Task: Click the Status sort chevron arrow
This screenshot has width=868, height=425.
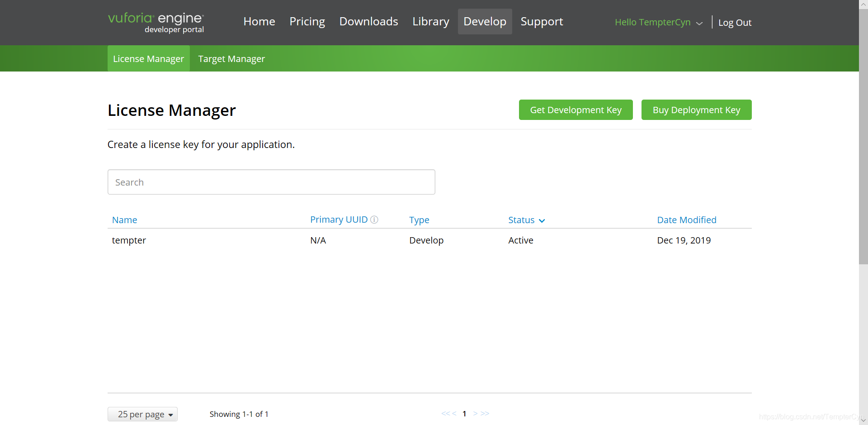Action: tap(542, 220)
